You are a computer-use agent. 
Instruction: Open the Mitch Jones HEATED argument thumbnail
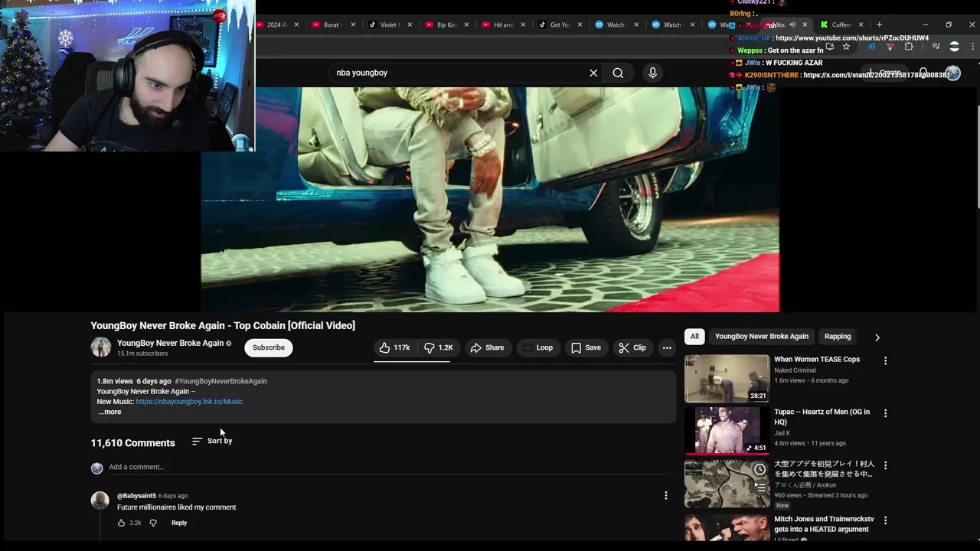(x=727, y=528)
